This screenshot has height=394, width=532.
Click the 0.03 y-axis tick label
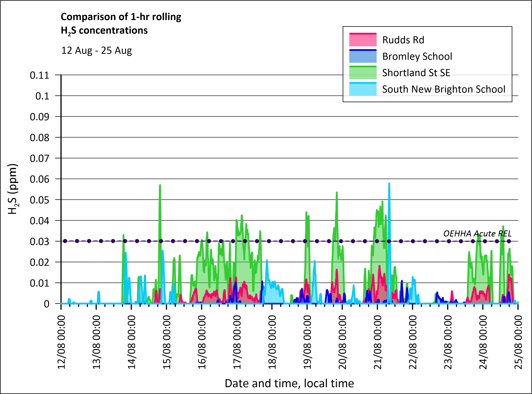pyautogui.click(x=40, y=241)
